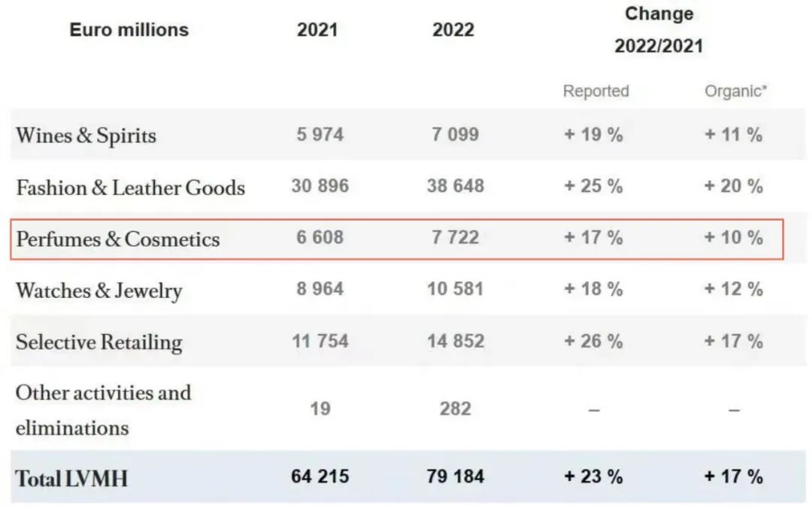Select the Selective Retailing row label

(99, 342)
